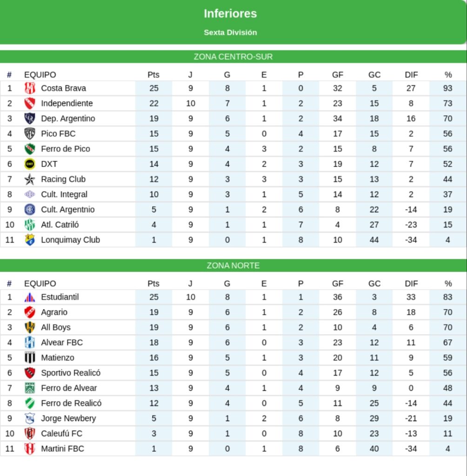Click the Racing Club star logo
Screen dimensions: 467x476
(30, 179)
